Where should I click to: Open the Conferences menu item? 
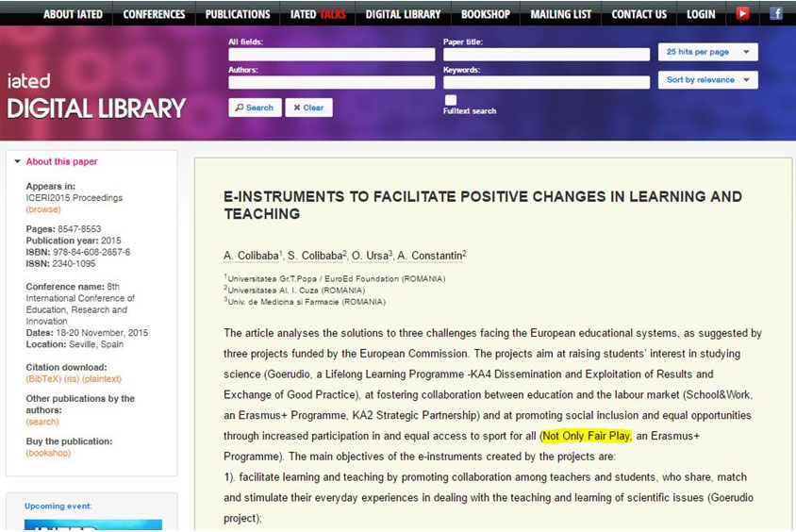coord(154,14)
